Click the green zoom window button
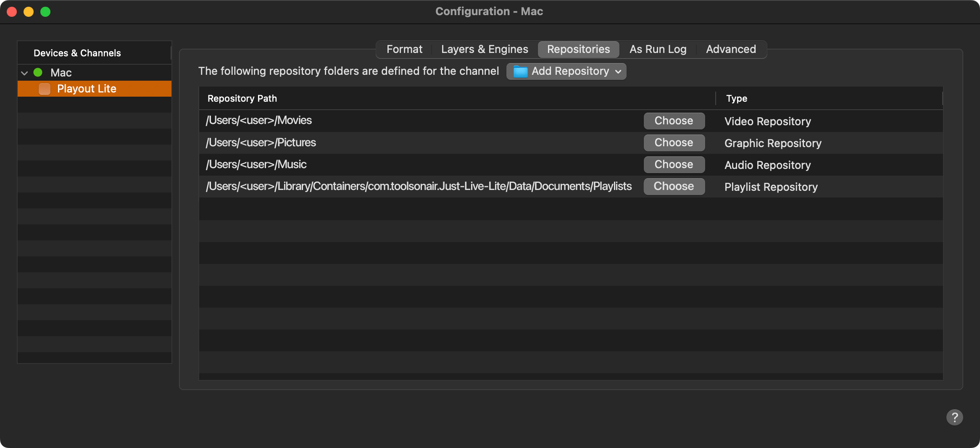980x448 pixels. pos(45,12)
